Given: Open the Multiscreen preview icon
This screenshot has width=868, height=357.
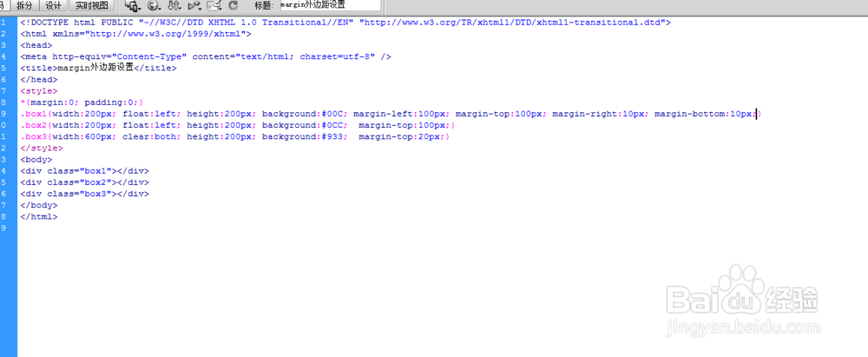Looking at the screenshot, I should [x=134, y=5].
